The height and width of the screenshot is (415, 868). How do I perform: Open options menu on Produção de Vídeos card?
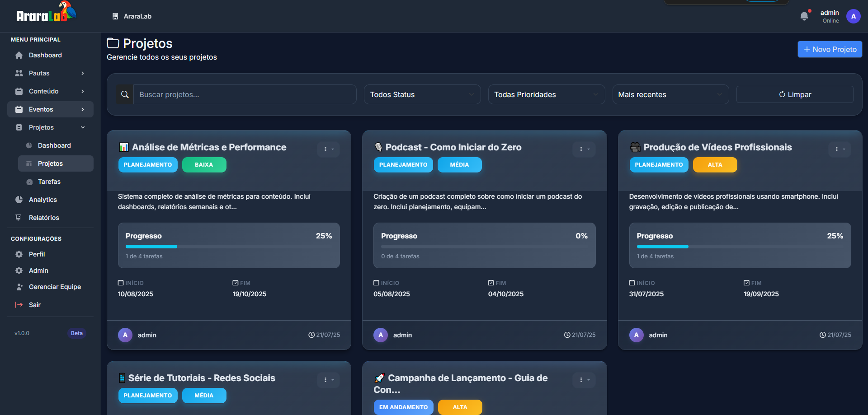840,149
